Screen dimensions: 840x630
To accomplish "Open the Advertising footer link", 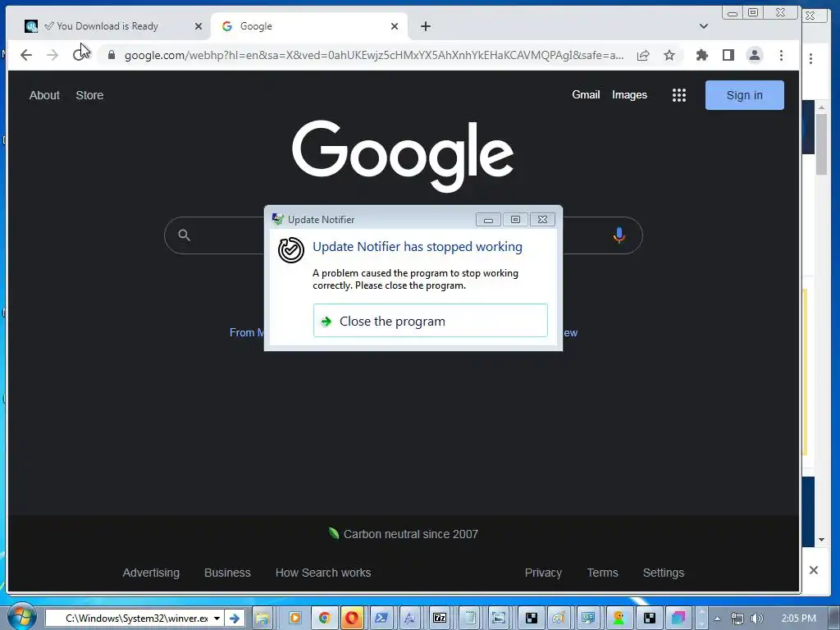I will [151, 573].
